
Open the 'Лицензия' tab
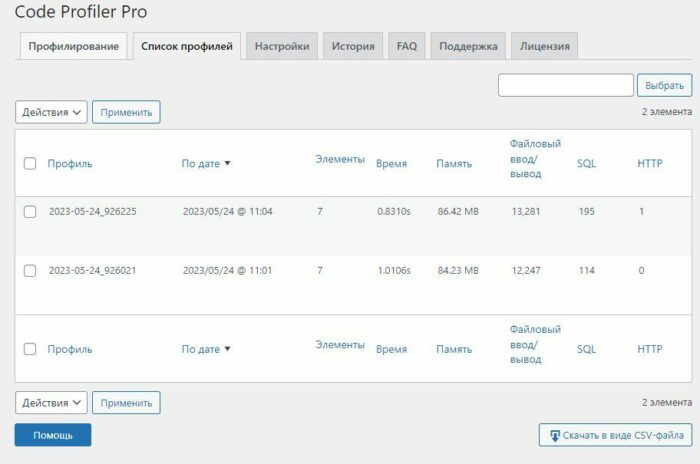pos(545,46)
